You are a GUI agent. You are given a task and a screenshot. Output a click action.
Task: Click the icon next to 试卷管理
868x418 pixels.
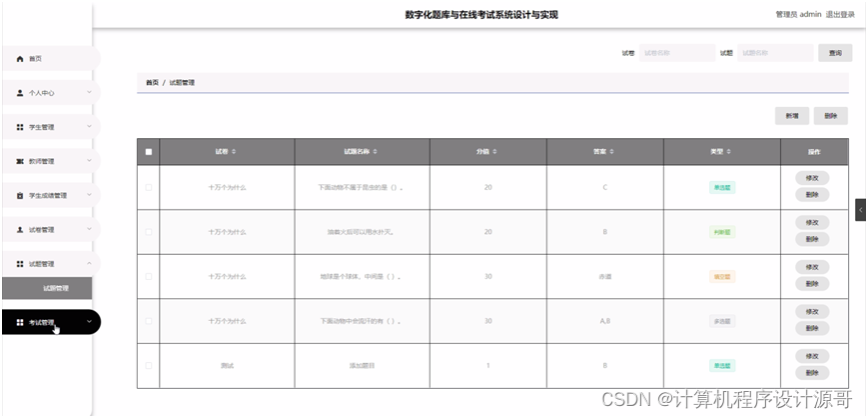click(21, 230)
